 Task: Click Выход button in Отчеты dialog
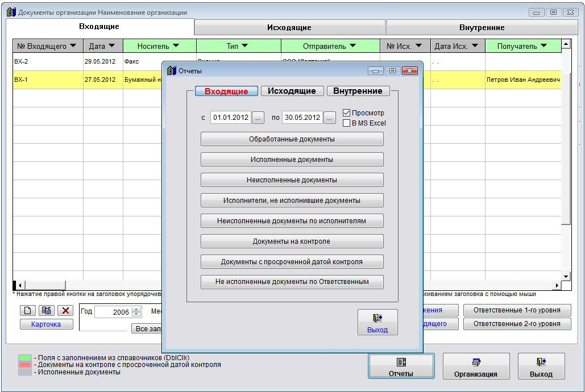pyautogui.click(x=377, y=322)
